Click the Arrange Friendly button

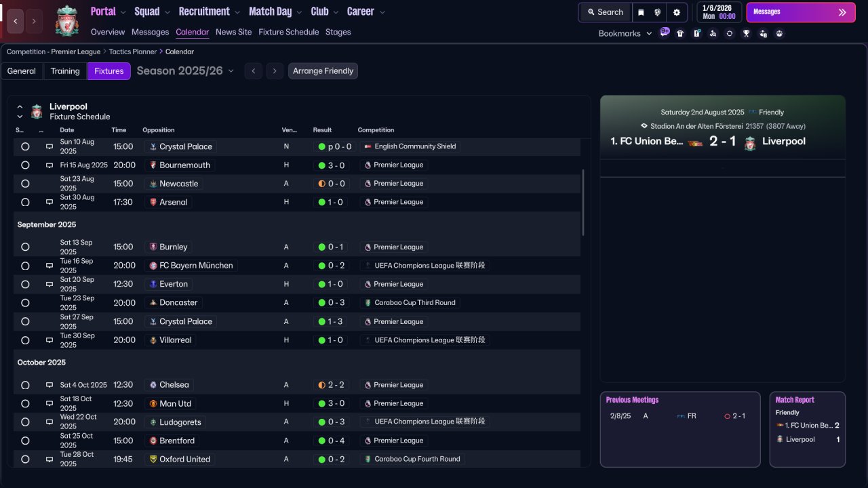click(323, 71)
